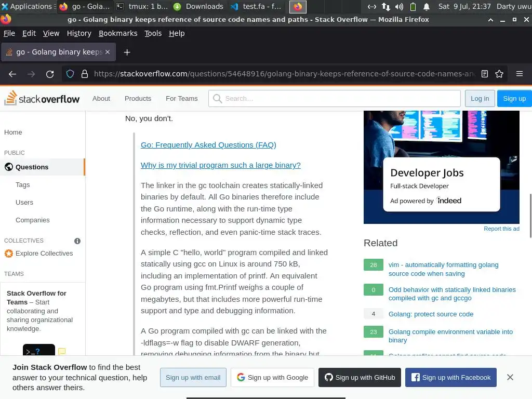Viewport: 532px width, 399px height.
Task: Click the search magnifier icon
Action: coord(217,98)
